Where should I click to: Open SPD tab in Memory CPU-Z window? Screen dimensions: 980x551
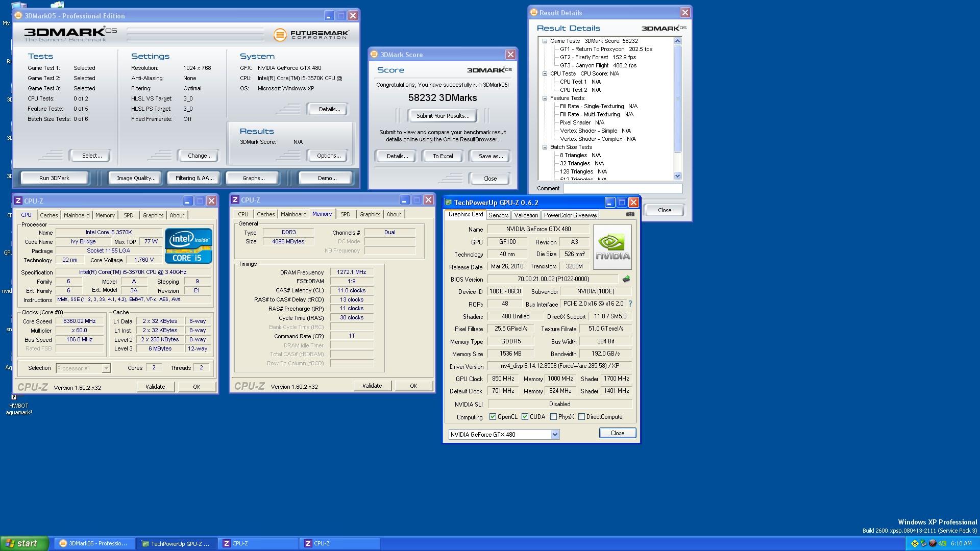[346, 214]
